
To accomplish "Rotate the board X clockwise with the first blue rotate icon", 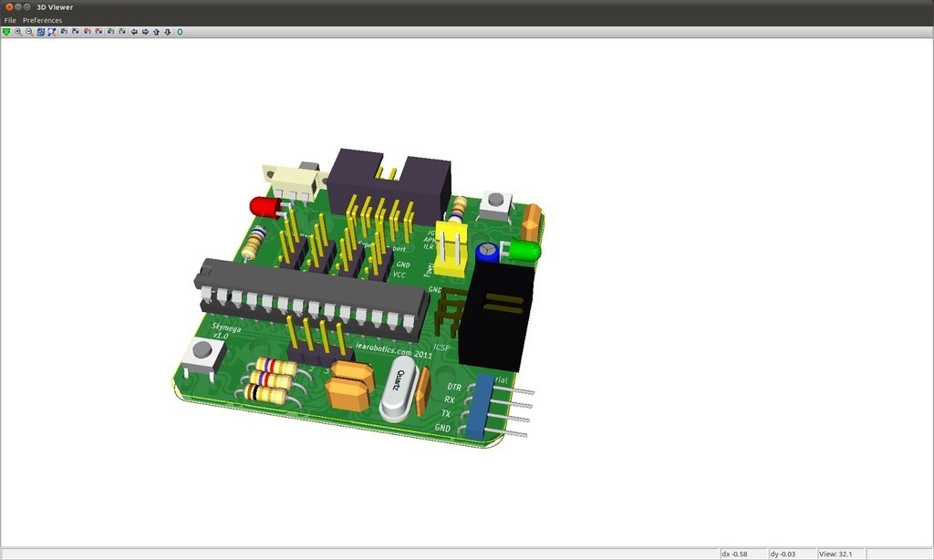I will pos(65,32).
